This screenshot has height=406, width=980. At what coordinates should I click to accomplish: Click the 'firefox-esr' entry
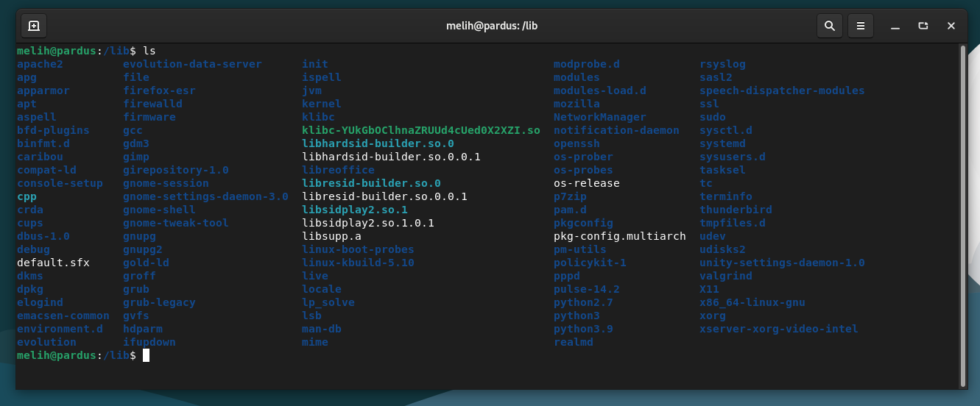click(159, 90)
